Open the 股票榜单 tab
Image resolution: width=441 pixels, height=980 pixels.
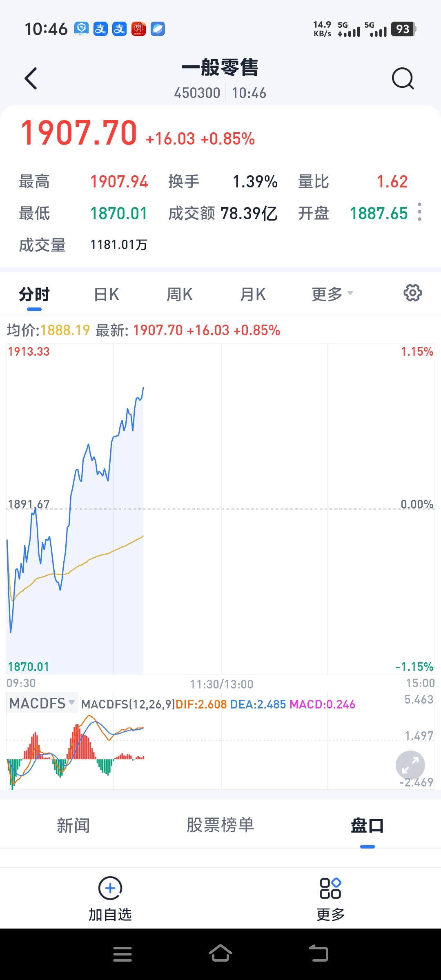220,825
